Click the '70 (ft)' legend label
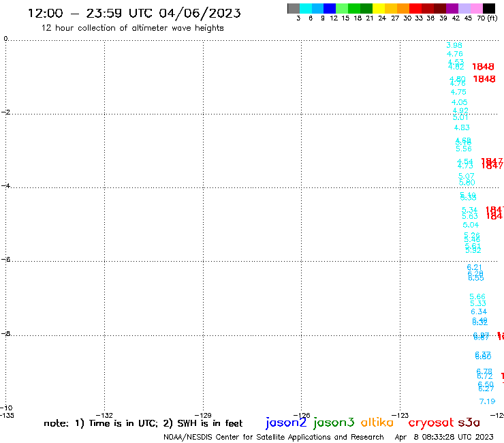Image resolution: width=504 pixels, height=443 pixels. pyautogui.click(x=487, y=18)
